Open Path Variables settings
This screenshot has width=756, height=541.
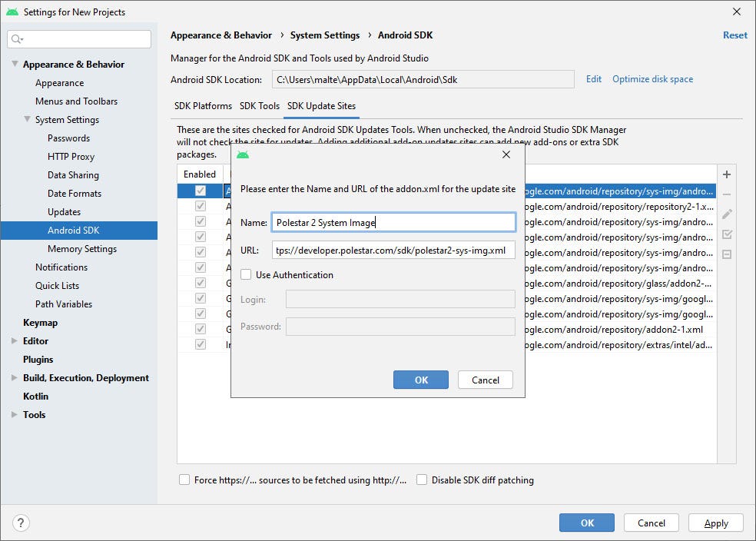tap(63, 304)
